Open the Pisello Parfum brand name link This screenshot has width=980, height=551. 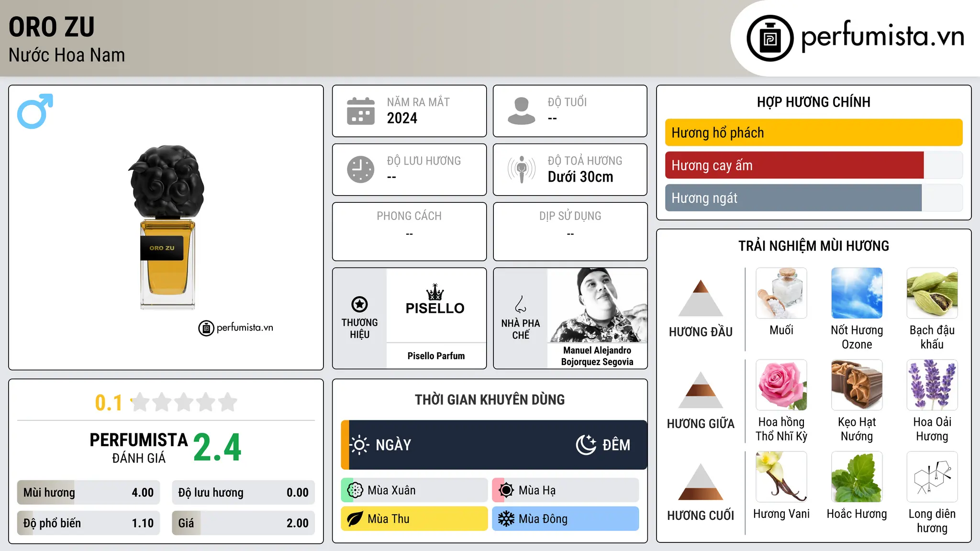point(436,356)
